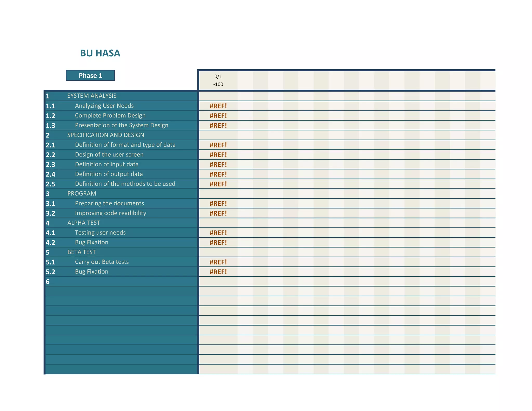The height and width of the screenshot is (411, 532).
Task: Click the BU HASA title
Action: [x=100, y=53]
